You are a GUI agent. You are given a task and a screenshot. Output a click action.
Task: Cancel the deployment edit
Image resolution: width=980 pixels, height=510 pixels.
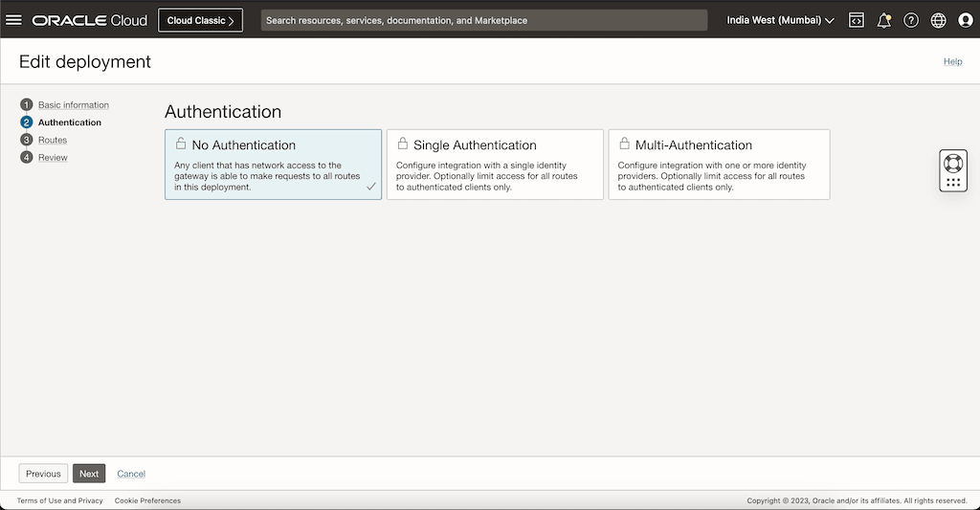131,474
